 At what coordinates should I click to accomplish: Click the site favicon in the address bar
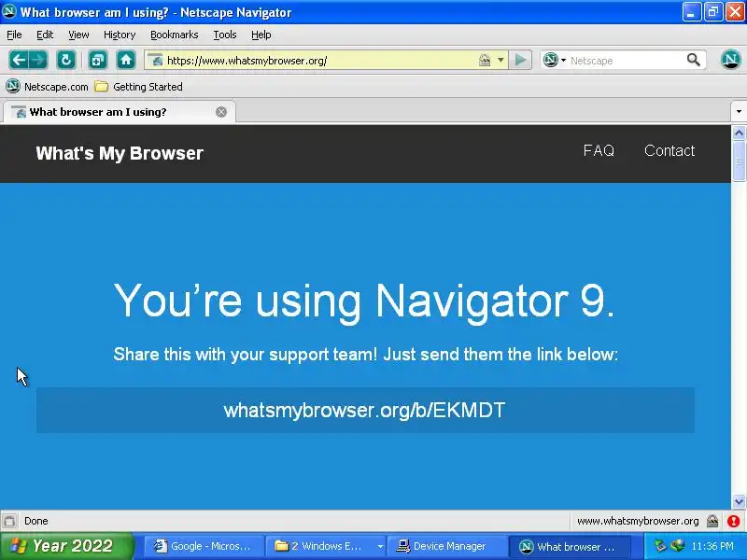[x=156, y=61]
